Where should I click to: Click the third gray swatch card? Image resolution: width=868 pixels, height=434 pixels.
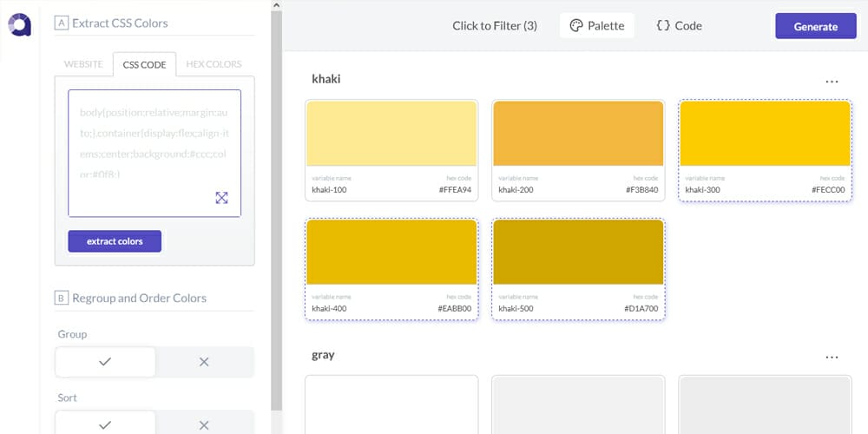coord(765,404)
